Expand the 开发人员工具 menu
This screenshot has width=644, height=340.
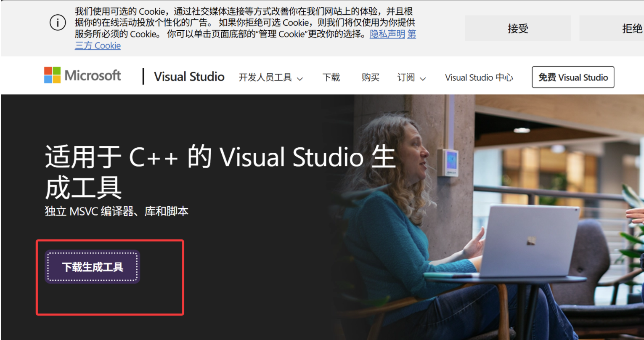(x=271, y=77)
